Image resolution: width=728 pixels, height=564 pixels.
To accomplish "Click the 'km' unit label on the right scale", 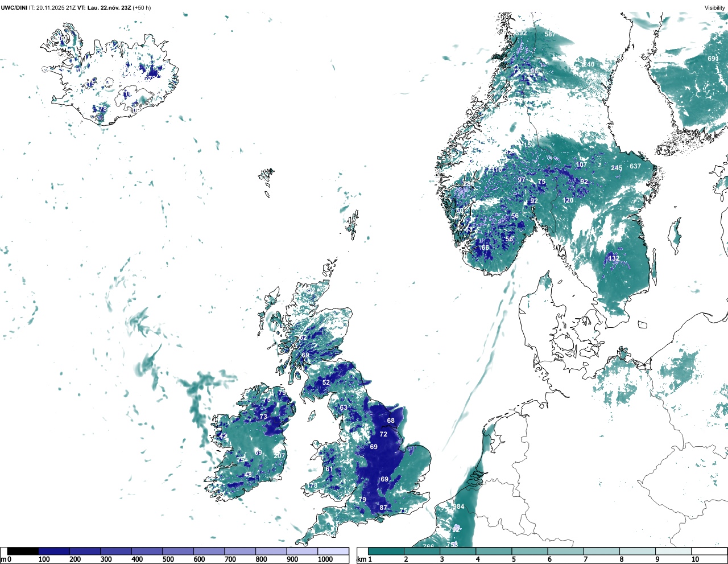I will click(361, 559).
